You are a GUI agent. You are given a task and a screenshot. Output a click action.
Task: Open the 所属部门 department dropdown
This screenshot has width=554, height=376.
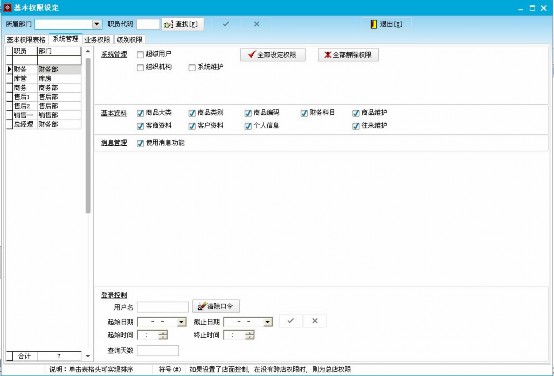[97, 24]
